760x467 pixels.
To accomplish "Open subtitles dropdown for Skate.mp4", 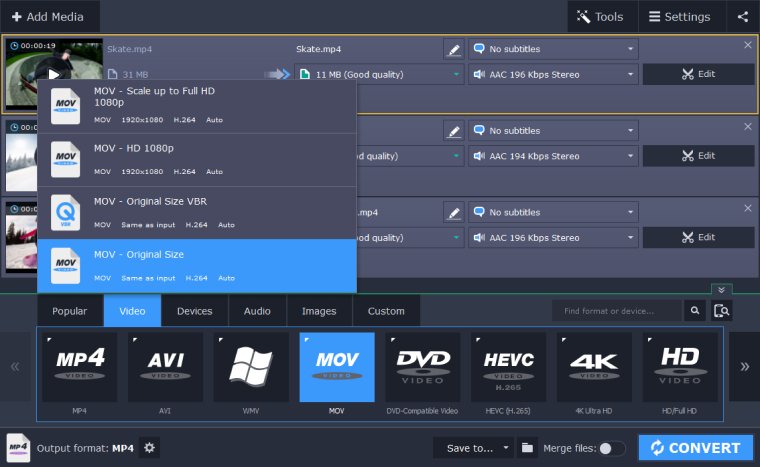I will point(553,49).
